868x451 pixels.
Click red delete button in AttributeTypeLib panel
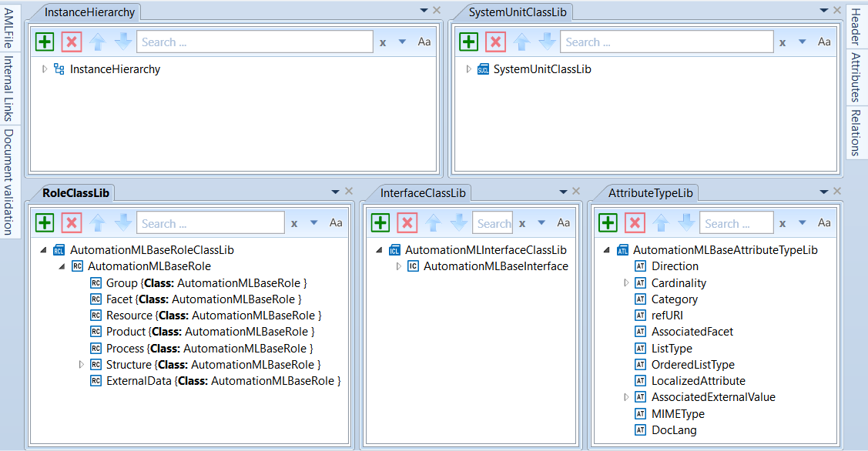tap(635, 223)
